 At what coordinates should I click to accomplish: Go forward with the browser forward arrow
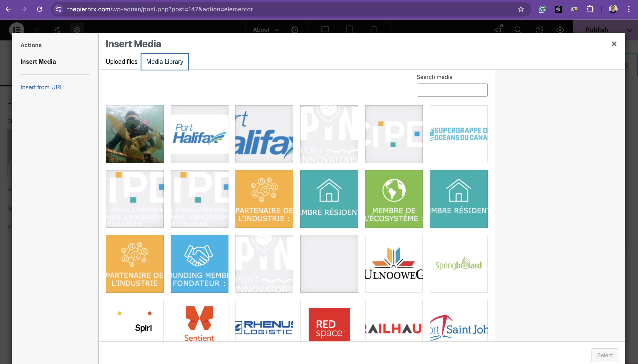tap(24, 9)
